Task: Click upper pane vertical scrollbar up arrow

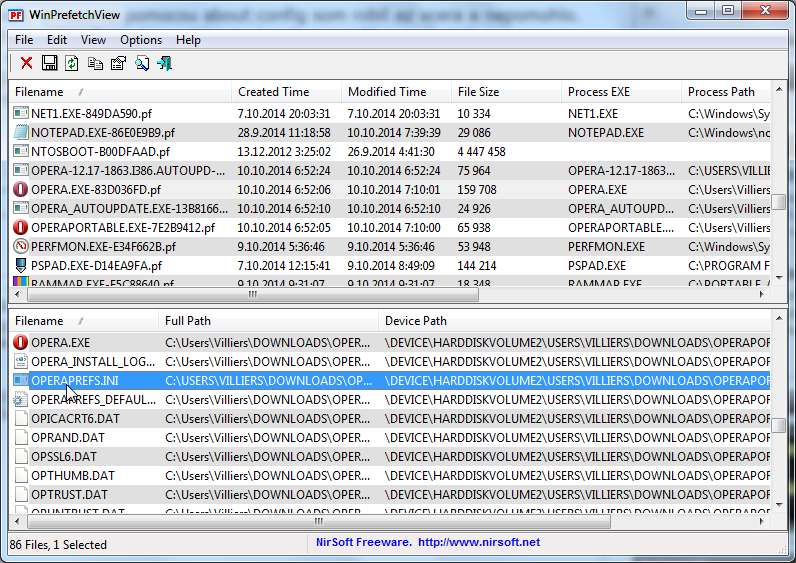Action: pos(779,90)
